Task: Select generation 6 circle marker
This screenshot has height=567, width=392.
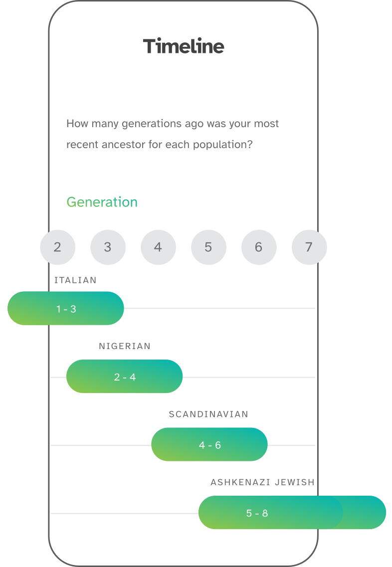Action: (258, 247)
